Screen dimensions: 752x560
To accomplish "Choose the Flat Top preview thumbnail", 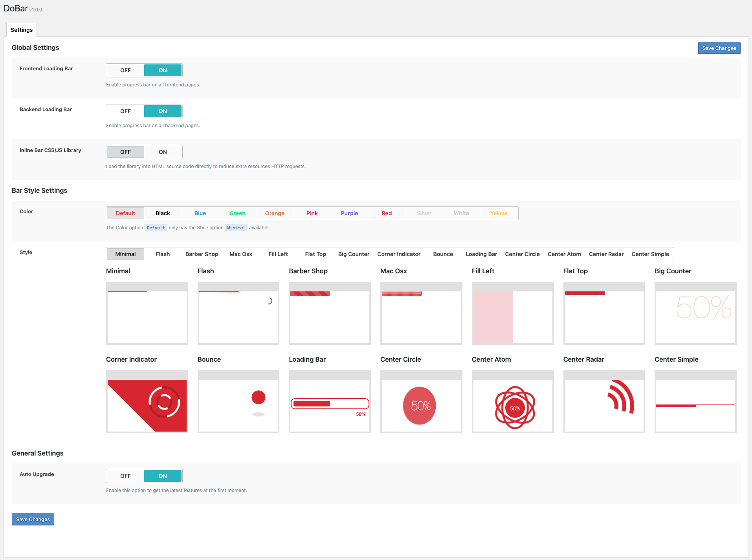I will (x=604, y=313).
